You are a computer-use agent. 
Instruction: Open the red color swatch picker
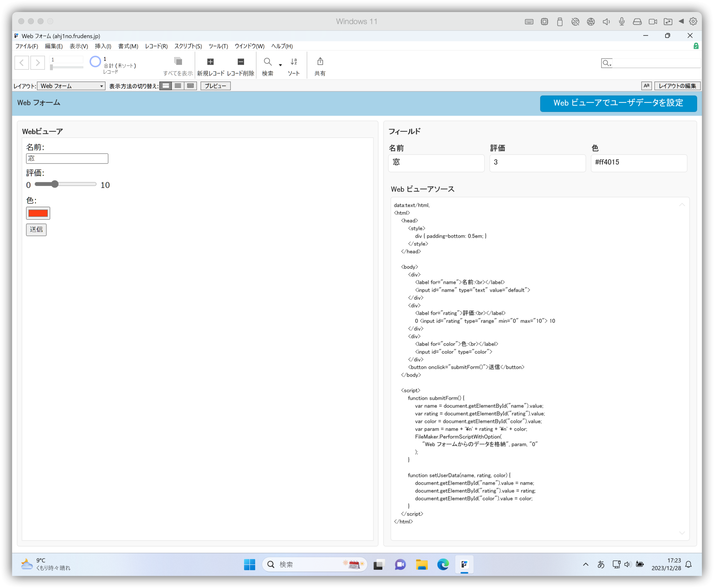point(38,213)
